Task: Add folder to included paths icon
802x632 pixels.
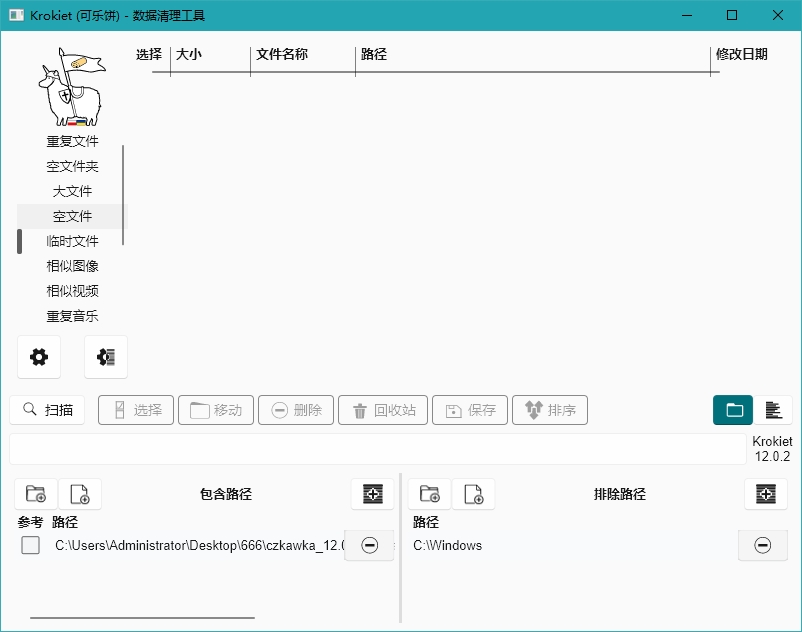Action: [x=36, y=494]
